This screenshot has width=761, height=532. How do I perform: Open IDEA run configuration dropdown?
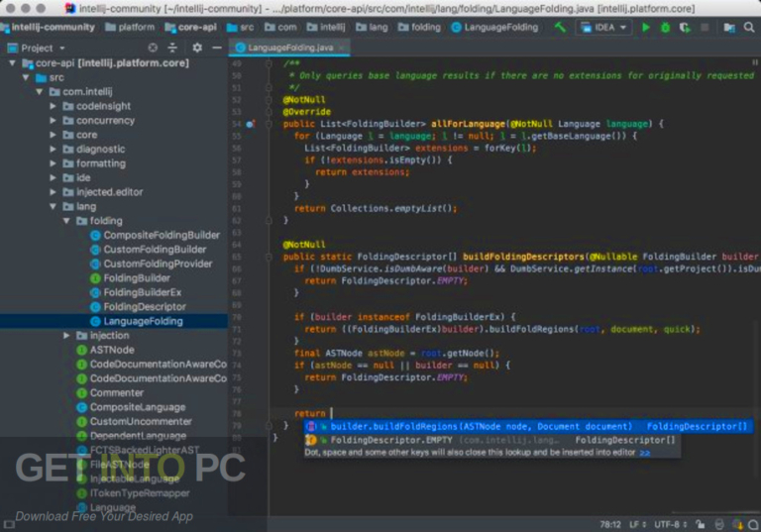coord(603,28)
